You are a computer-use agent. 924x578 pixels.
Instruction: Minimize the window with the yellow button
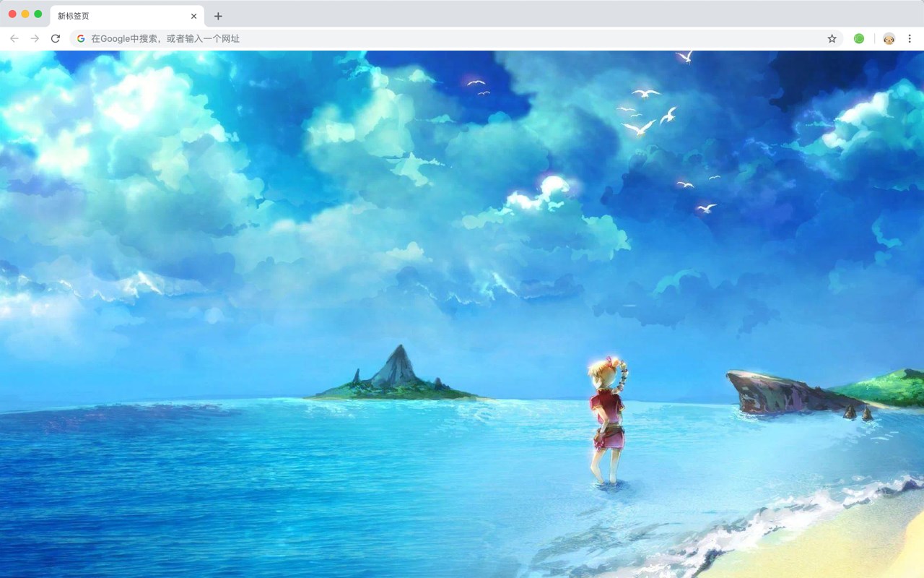(x=25, y=14)
